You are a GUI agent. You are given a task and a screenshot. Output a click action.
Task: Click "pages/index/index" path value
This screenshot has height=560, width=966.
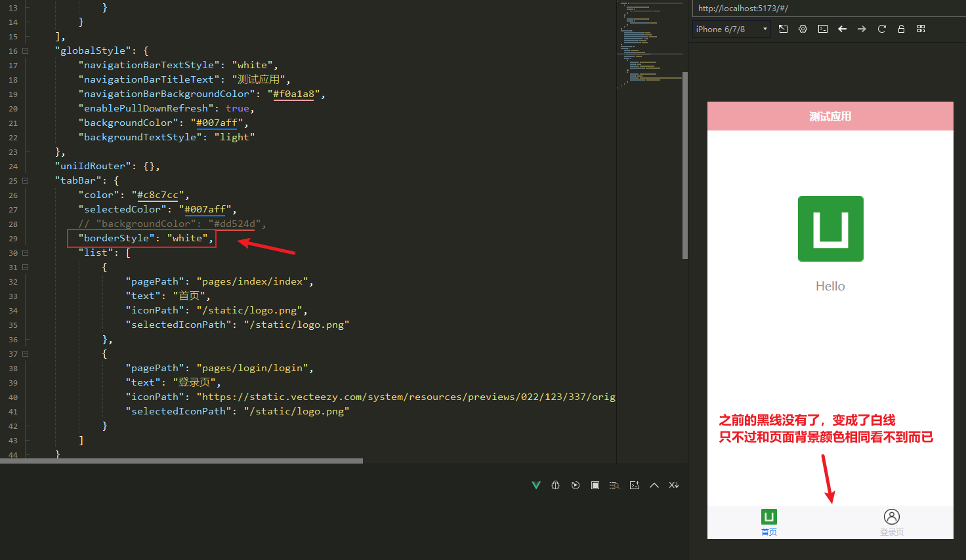tap(253, 281)
